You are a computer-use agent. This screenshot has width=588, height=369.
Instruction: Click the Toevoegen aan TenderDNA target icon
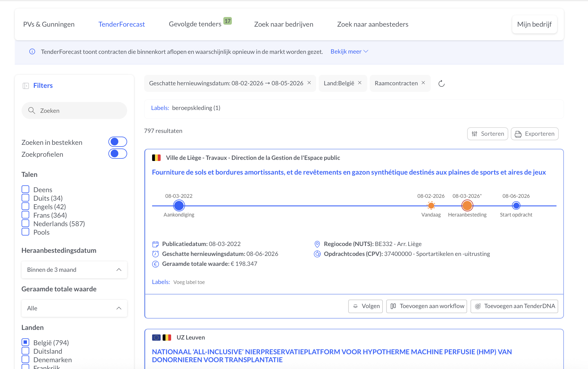coord(478,306)
